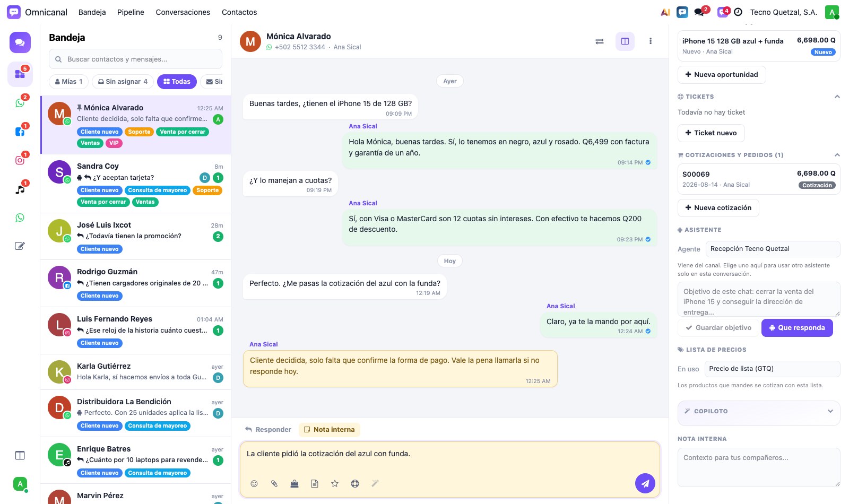The height and width of the screenshot is (504, 849).
Task: Click the Ticket nuevo button
Action: (x=711, y=133)
